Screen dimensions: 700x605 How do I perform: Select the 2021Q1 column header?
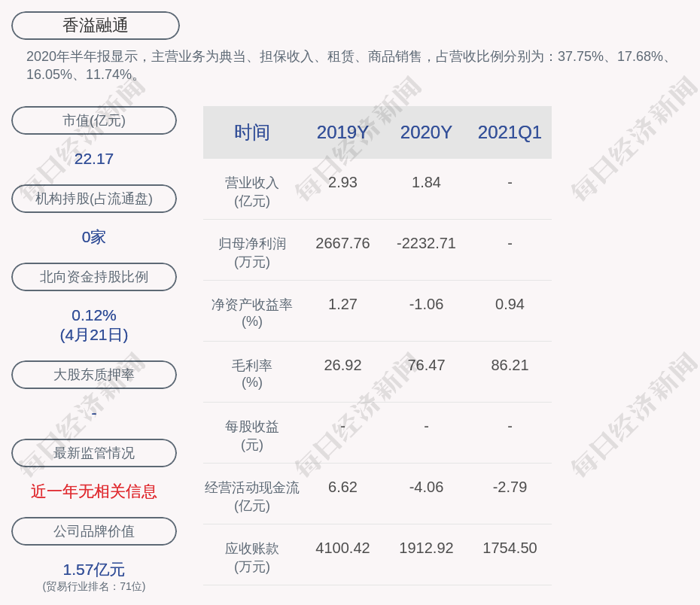point(510,132)
